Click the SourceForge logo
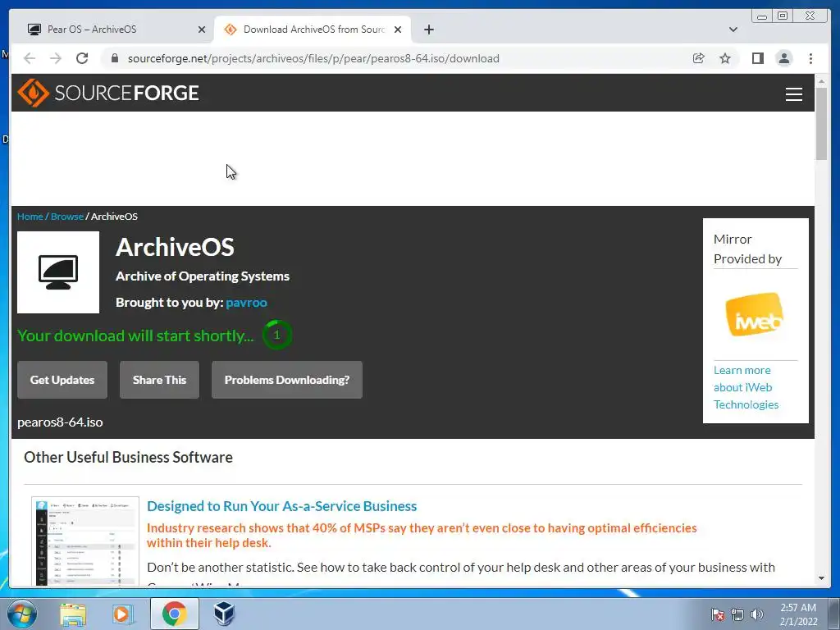The image size is (840, 630). 108,93
